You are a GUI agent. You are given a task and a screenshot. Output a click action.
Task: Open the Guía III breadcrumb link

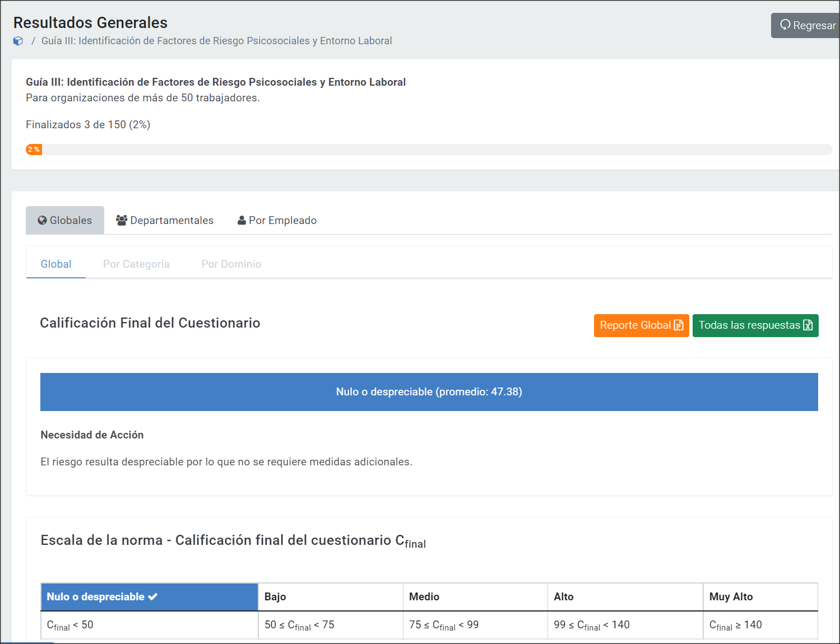pos(216,41)
